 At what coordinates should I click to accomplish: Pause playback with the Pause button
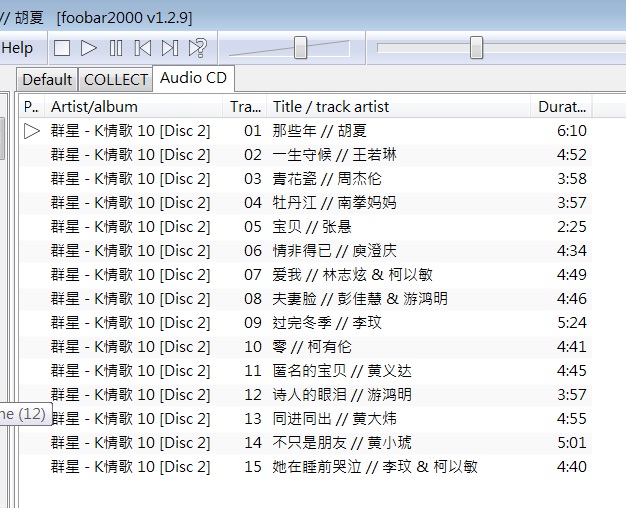pyautogui.click(x=116, y=48)
